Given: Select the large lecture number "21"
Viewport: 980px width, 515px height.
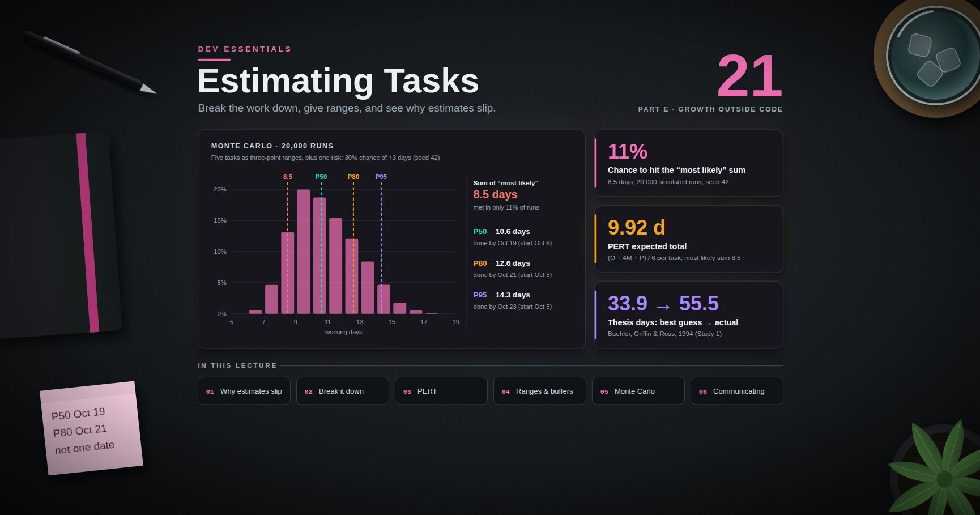Looking at the screenshot, I should (749, 76).
